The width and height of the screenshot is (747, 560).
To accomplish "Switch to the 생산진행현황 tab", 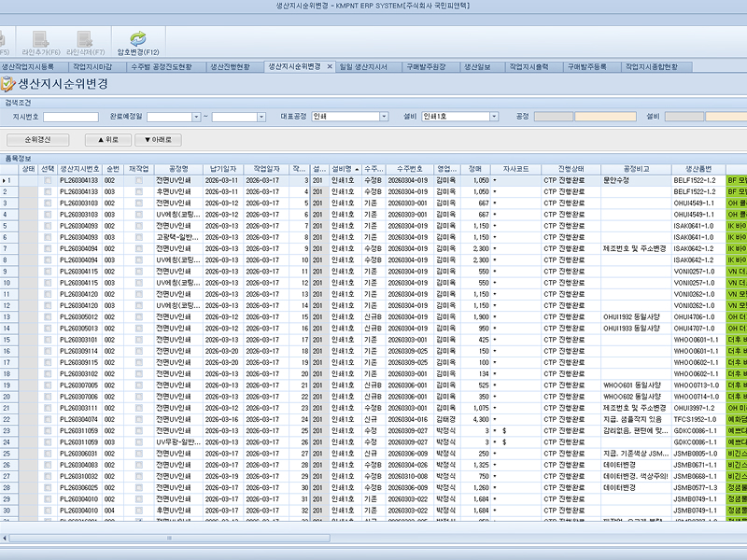I will [230, 67].
